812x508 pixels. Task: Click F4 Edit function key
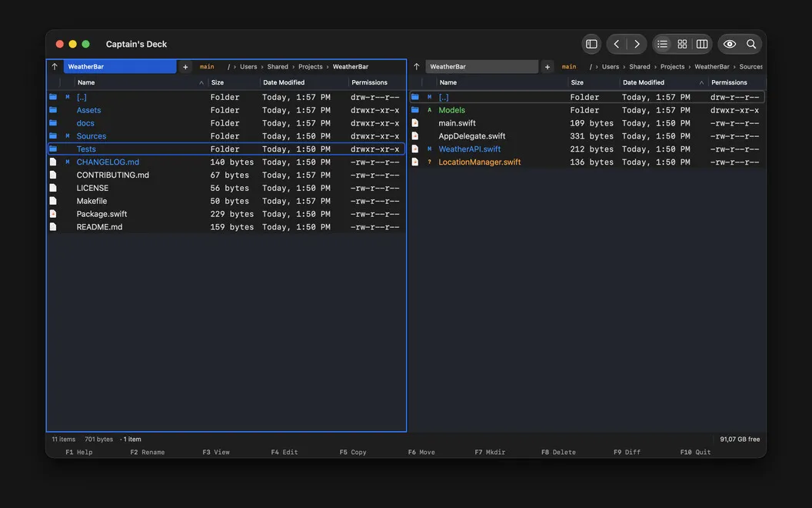point(285,452)
